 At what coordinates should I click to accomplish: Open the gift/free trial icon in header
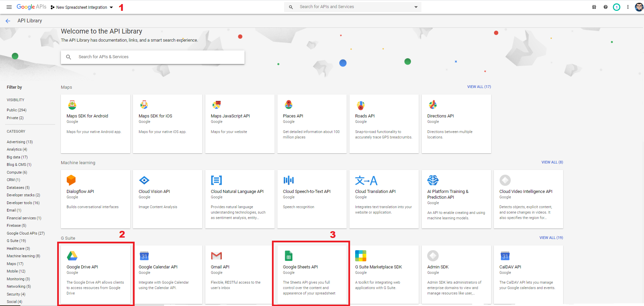(x=594, y=7)
